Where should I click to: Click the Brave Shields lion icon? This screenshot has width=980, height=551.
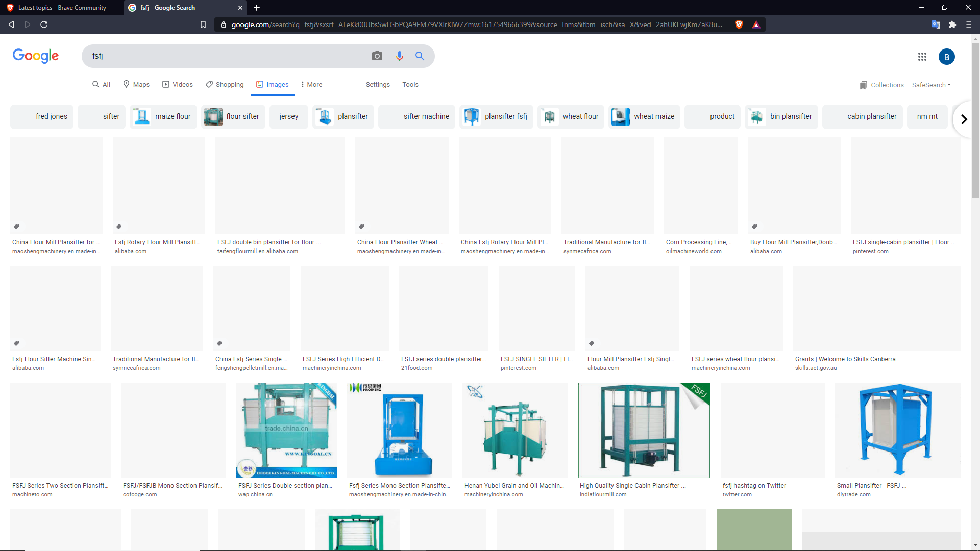[739, 24]
